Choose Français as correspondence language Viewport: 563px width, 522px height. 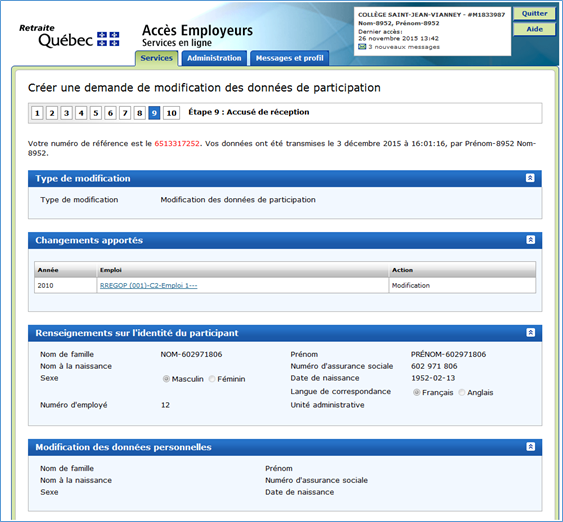pyautogui.click(x=416, y=392)
